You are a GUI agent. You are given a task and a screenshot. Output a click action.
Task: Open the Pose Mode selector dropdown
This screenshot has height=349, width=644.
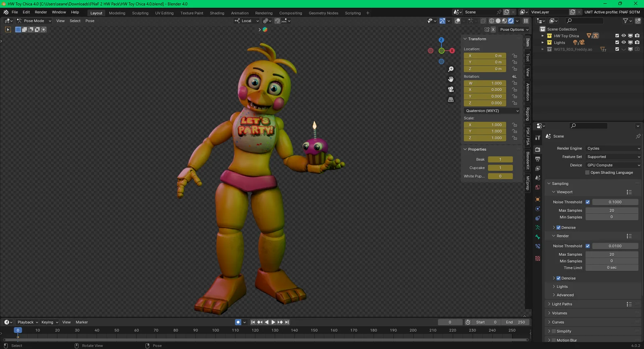point(34,21)
